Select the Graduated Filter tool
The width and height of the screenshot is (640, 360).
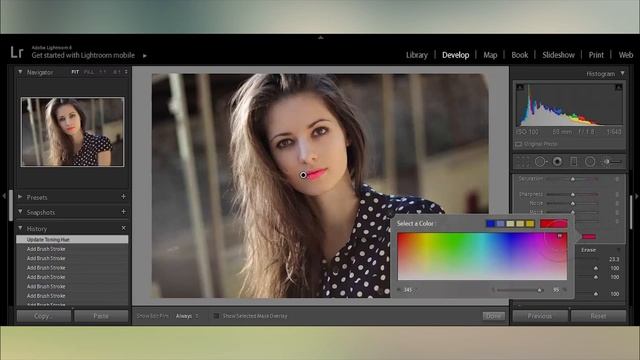573,162
